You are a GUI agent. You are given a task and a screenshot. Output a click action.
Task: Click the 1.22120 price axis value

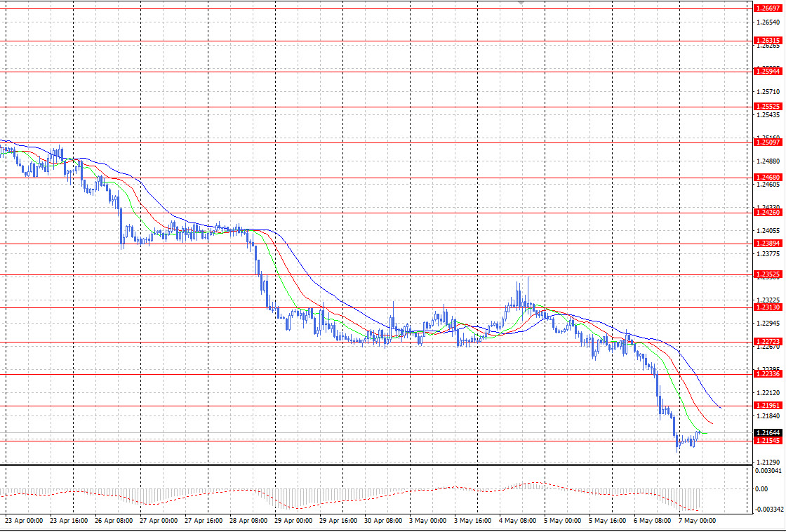pyautogui.click(x=768, y=393)
